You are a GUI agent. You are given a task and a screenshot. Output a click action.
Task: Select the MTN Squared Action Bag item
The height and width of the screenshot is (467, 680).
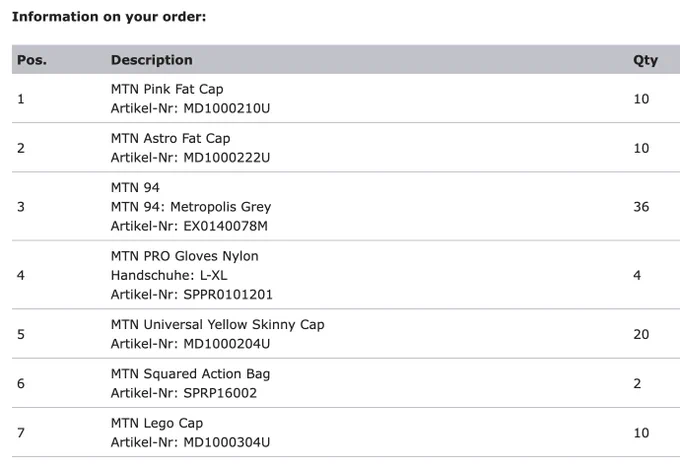(190, 374)
